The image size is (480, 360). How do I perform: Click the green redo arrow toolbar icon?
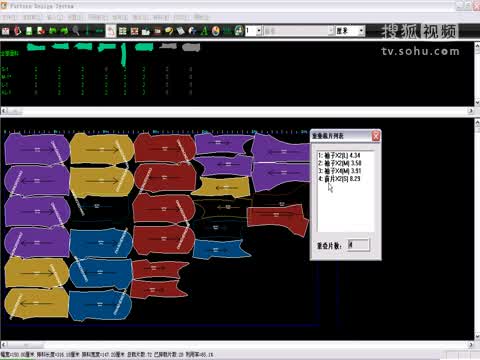(64, 31)
